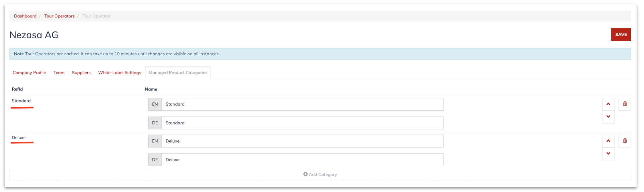This screenshot has height=192, width=644.
Task: Open Tour Operators breadcrumb link
Action: coord(59,16)
